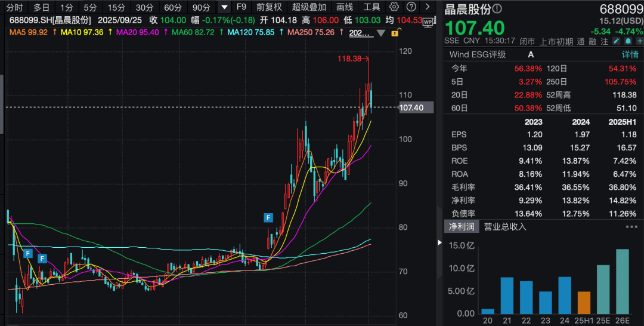Image resolution: width=644 pixels, height=326 pixels.
Task: Click the info icon beside 晶晨股份
Action: pos(497,9)
